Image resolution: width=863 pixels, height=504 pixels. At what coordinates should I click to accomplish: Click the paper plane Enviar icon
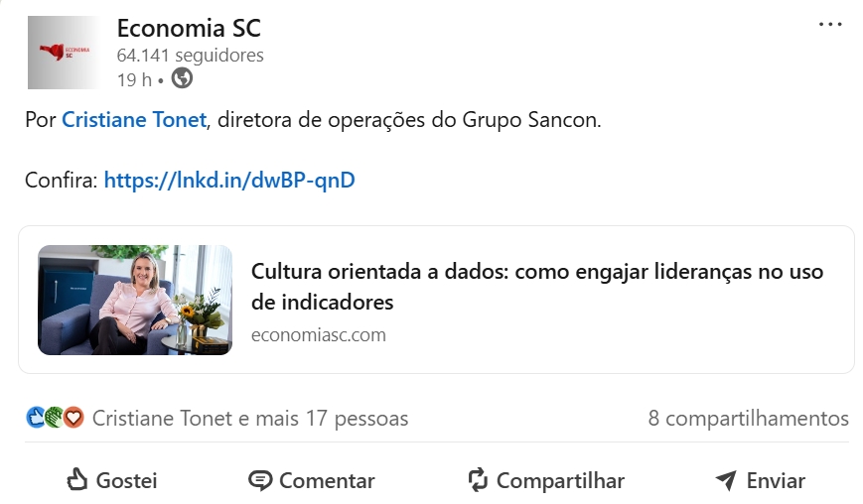pyautogui.click(x=726, y=481)
